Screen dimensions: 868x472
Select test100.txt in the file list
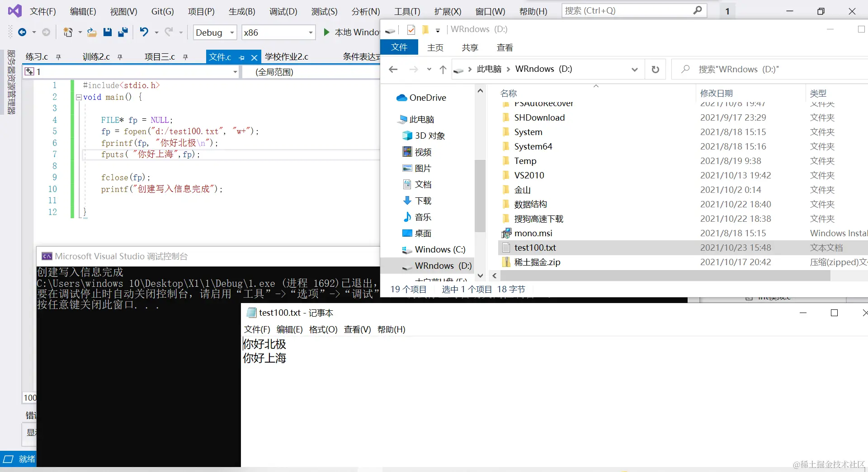tap(535, 248)
